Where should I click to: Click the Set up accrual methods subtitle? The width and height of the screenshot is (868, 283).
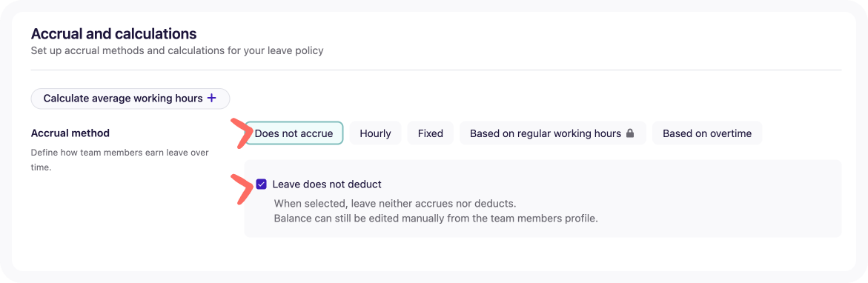click(x=177, y=51)
